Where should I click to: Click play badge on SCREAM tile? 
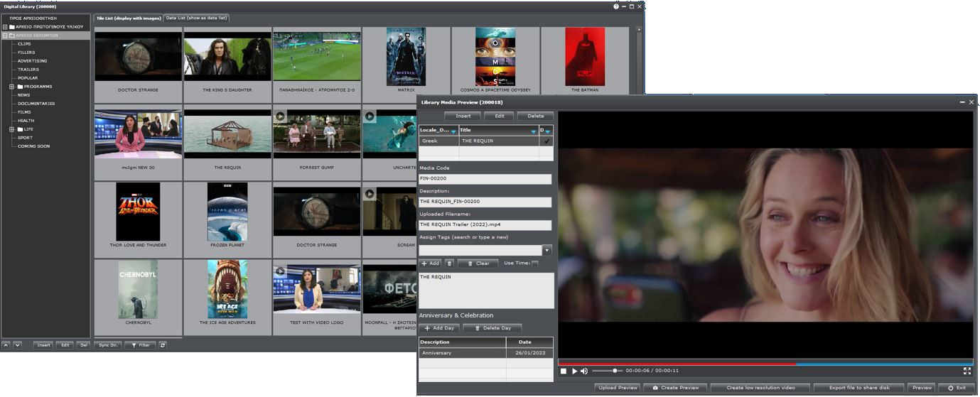370,194
